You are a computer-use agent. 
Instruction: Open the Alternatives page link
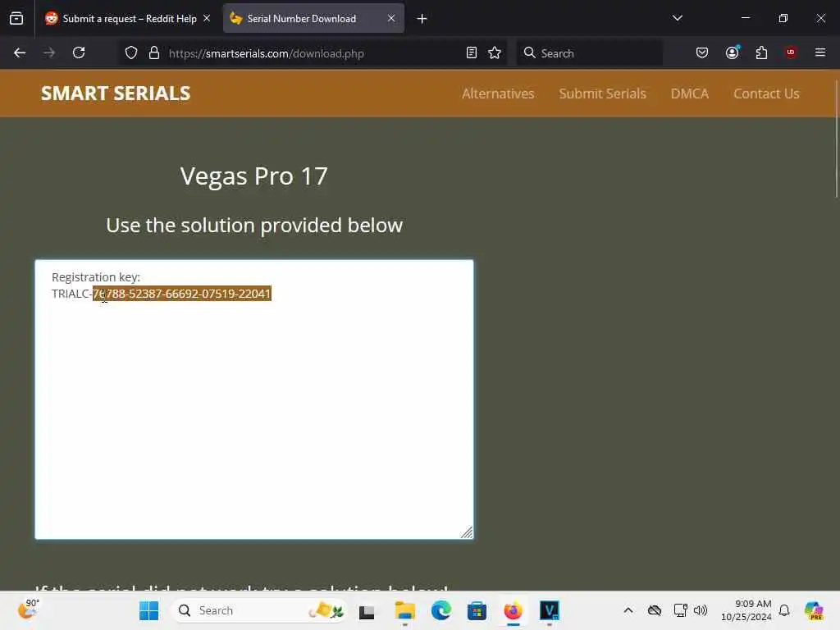[498, 94]
